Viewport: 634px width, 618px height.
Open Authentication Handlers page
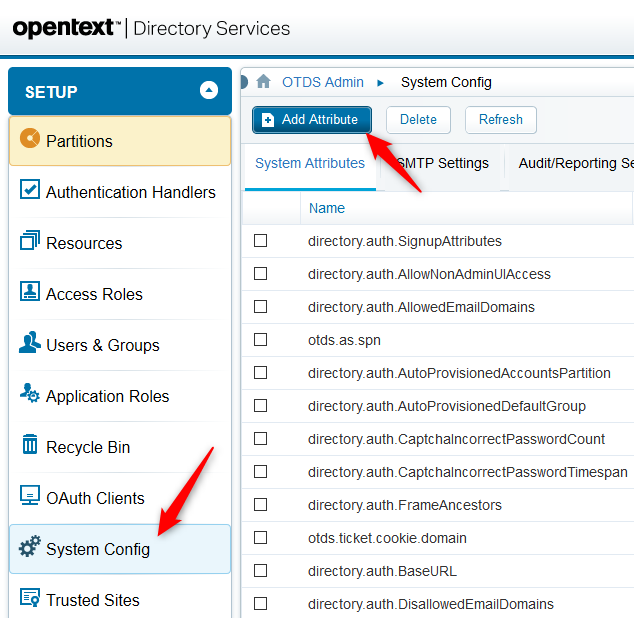120,192
